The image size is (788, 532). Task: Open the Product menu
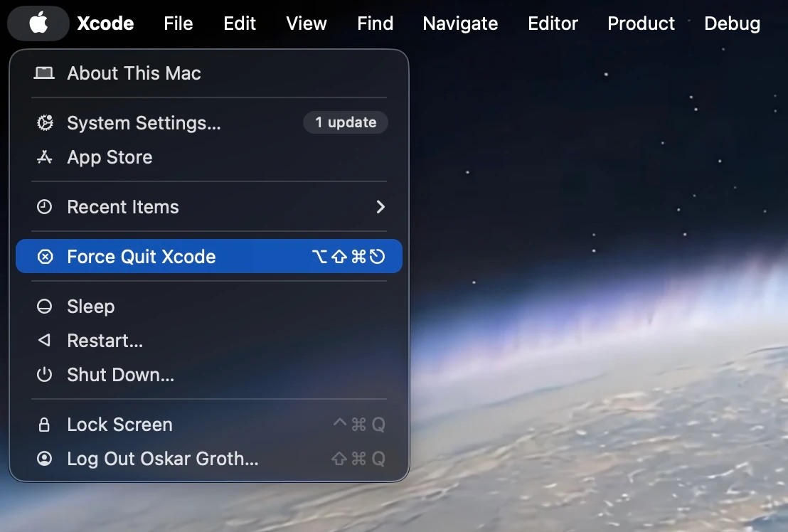pyautogui.click(x=641, y=23)
